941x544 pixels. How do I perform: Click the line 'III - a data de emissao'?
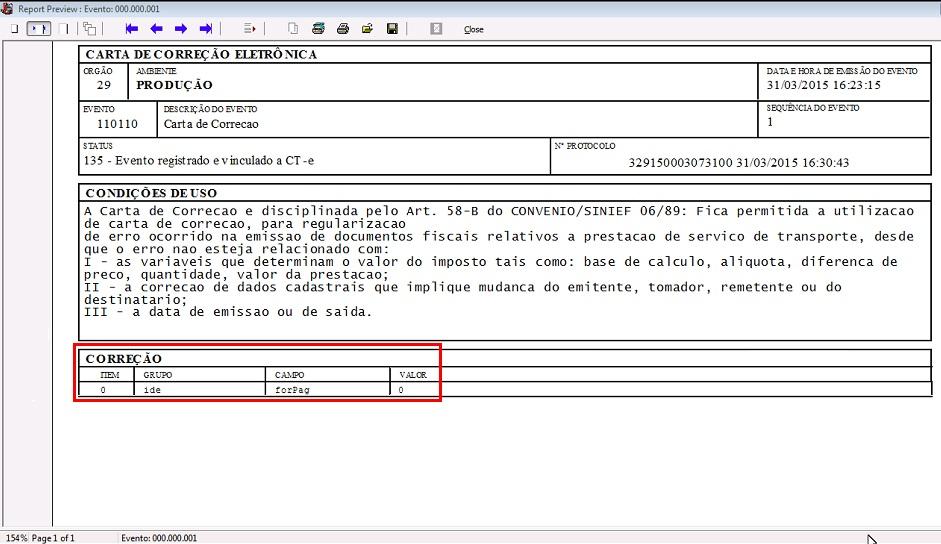[x=228, y=312]
